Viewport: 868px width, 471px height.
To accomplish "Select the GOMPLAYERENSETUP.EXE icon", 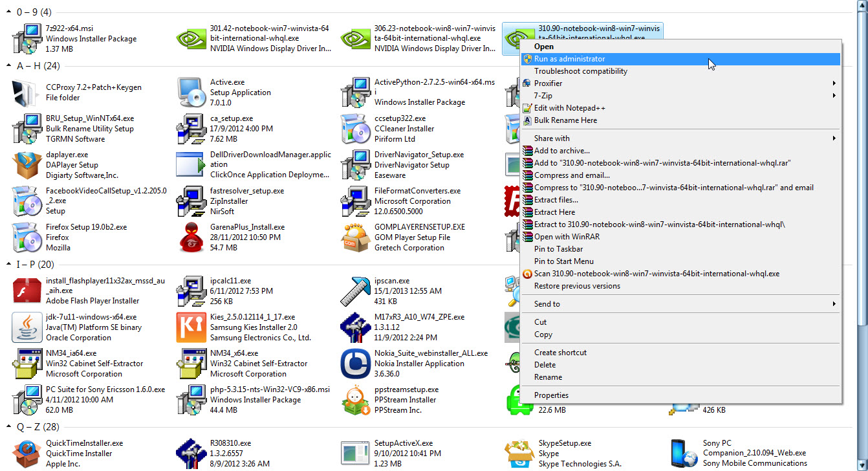I will click(x=355, y=237).
